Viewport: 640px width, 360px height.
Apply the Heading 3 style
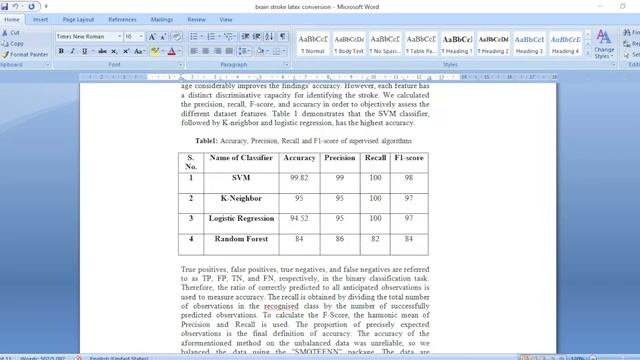(x=529, y=44)
